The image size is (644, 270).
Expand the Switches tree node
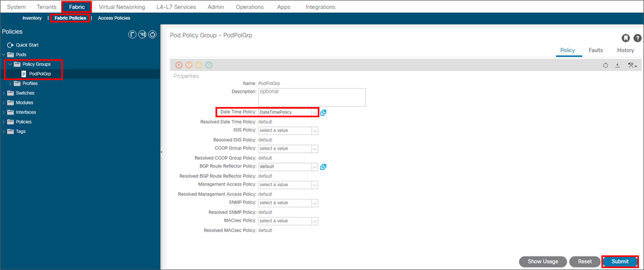point(4,93)
